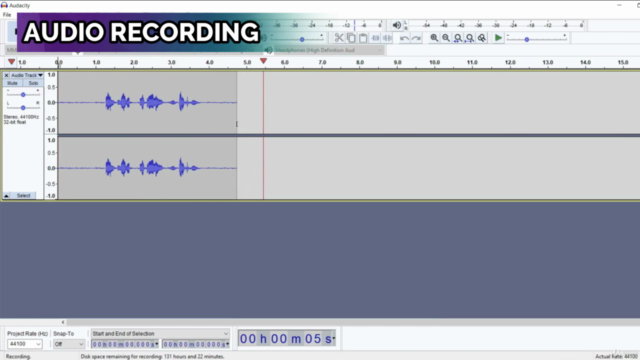This screenshot has width=640, height=360.
Task: Click the right waveform channel of the track
Action: click(x=147, y=168)
